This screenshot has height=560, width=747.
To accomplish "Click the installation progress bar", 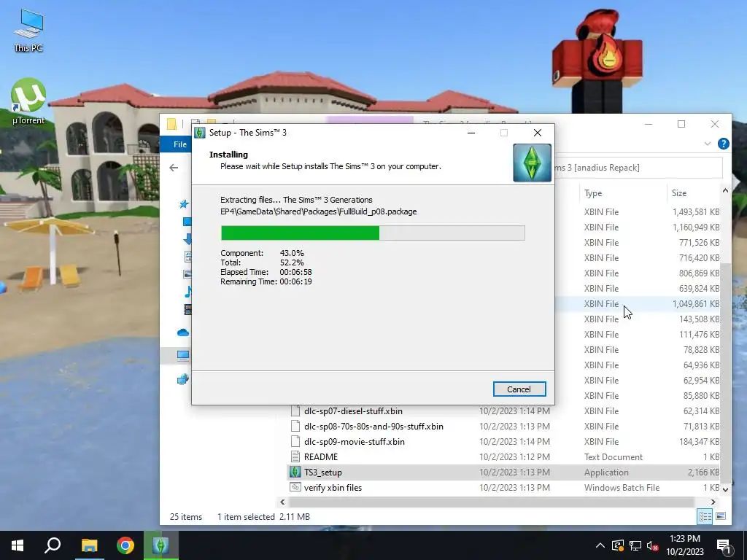I will (x=373, y=233).
